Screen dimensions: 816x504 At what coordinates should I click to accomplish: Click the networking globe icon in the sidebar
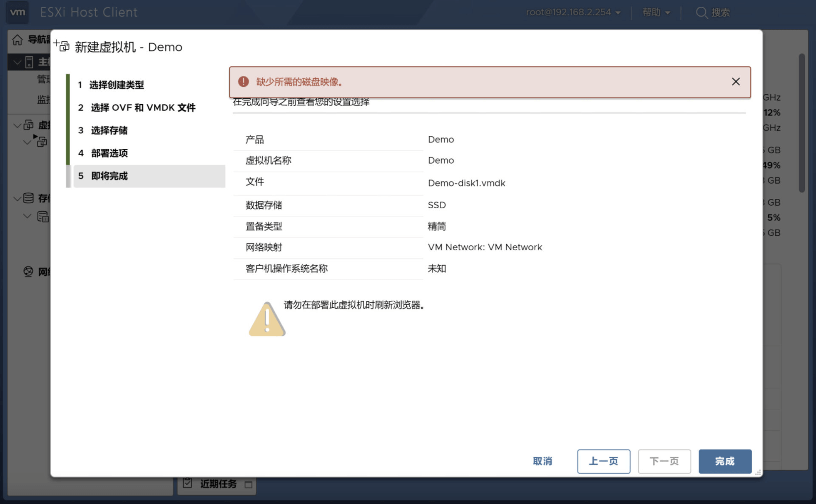click(28, 271)
